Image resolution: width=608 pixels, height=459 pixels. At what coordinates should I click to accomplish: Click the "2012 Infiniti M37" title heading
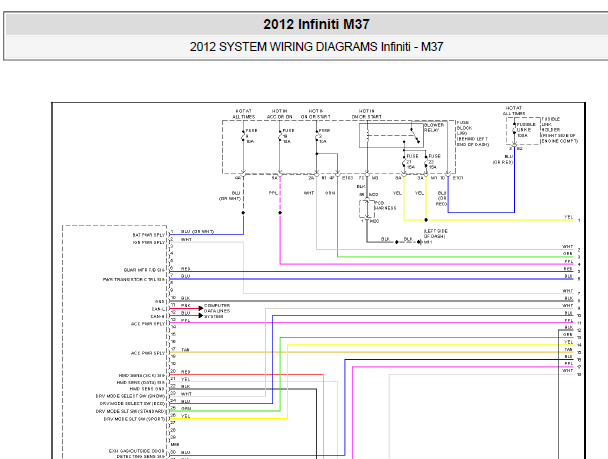pyautogui.click(x=316, y=24)
